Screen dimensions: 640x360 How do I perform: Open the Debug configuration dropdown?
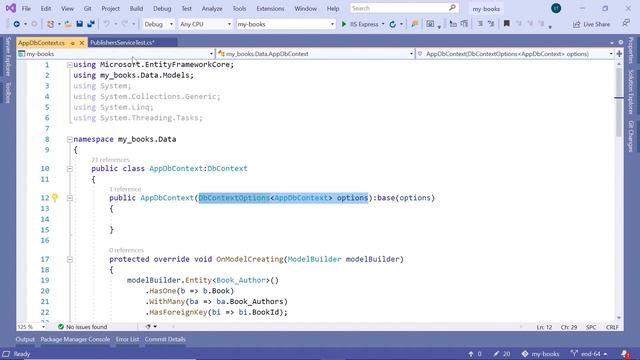point(159,24)
